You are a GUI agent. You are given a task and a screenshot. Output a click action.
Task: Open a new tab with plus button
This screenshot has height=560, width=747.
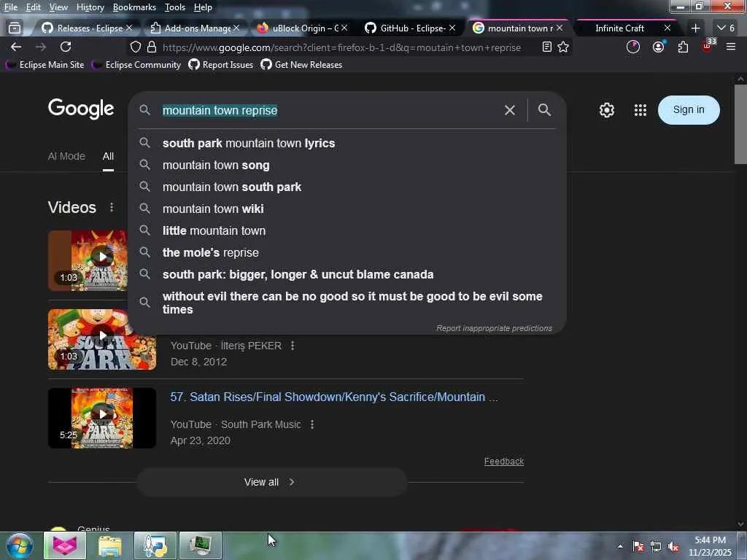click(x=695, y=28)
